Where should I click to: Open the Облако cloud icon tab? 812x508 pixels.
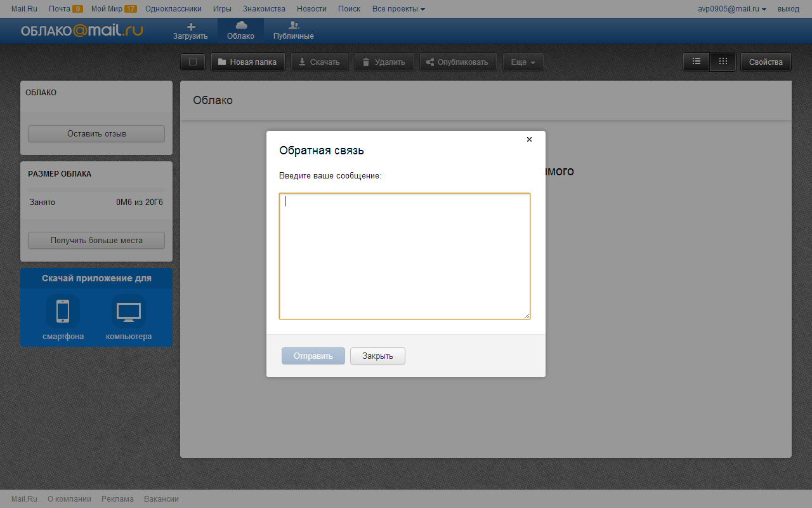pos(241,25)
